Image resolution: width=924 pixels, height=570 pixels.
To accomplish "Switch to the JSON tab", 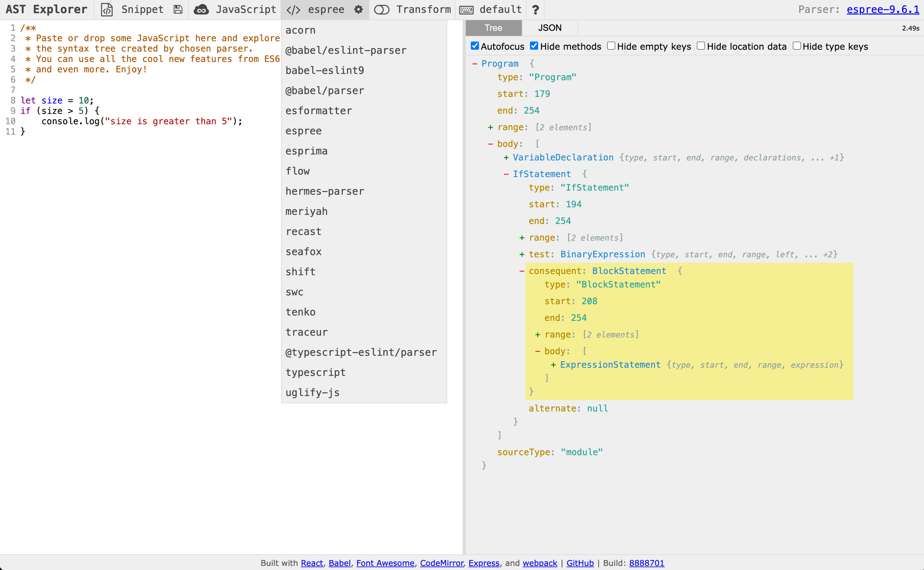I will [x=549, y=28].
